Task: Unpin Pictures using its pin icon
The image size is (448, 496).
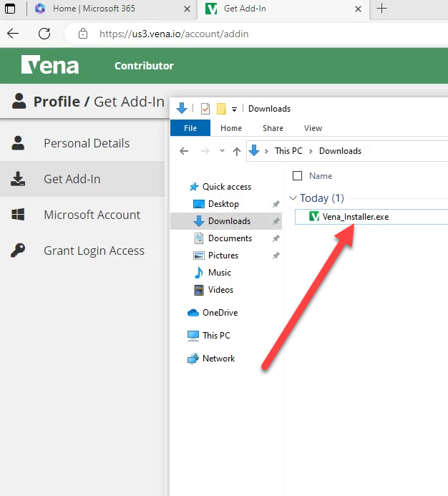Action: [x=276, y=256]
